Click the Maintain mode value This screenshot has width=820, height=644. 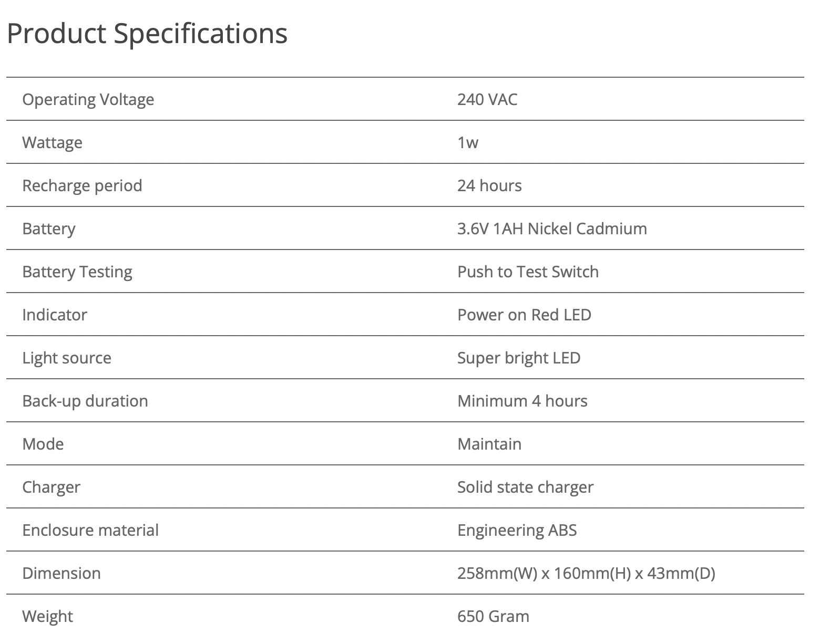click(489, 444)
